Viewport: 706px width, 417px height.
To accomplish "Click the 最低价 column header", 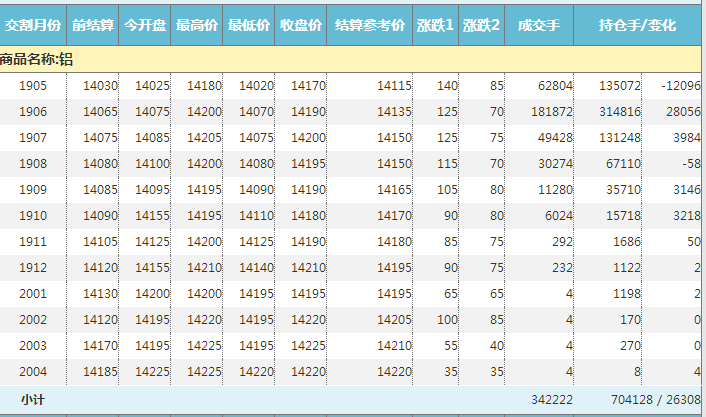I will pyautogui.click(x=249, y=24).
